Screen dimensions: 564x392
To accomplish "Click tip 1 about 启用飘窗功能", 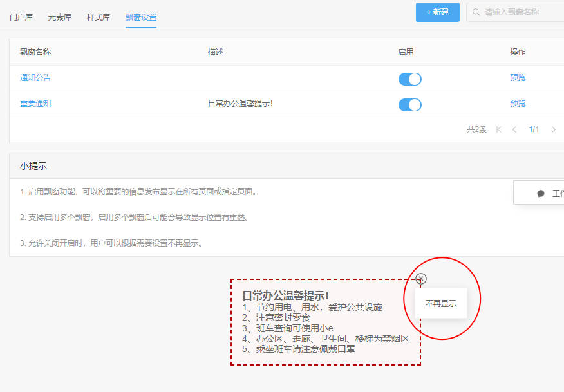I will (139, 192).
